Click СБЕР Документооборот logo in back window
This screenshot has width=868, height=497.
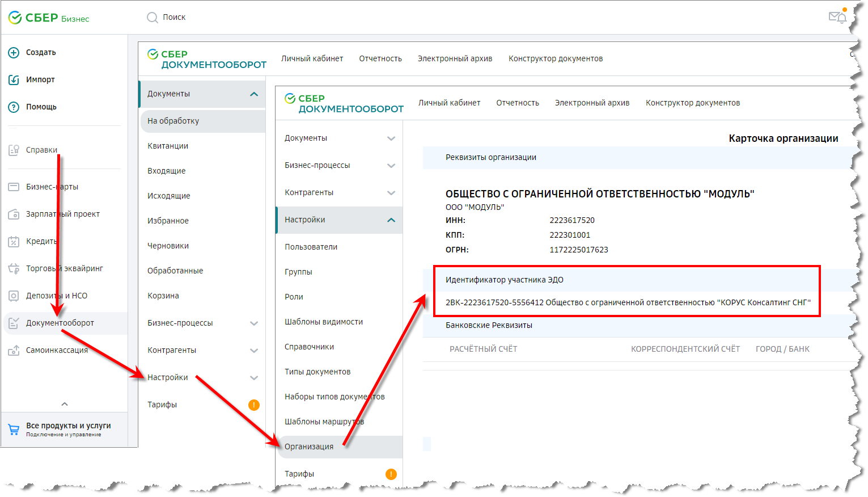(x=207, y=59)
